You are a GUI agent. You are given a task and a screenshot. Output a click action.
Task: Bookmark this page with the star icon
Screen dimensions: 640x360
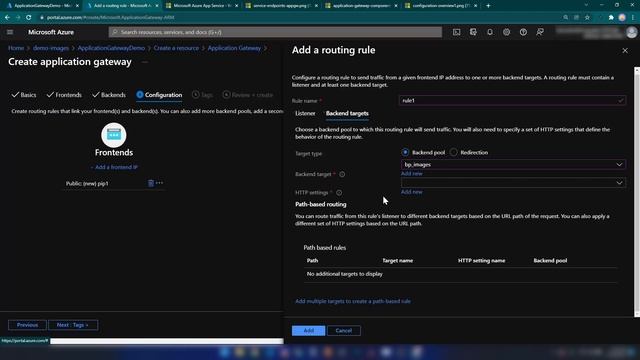(x=587, y=18)
